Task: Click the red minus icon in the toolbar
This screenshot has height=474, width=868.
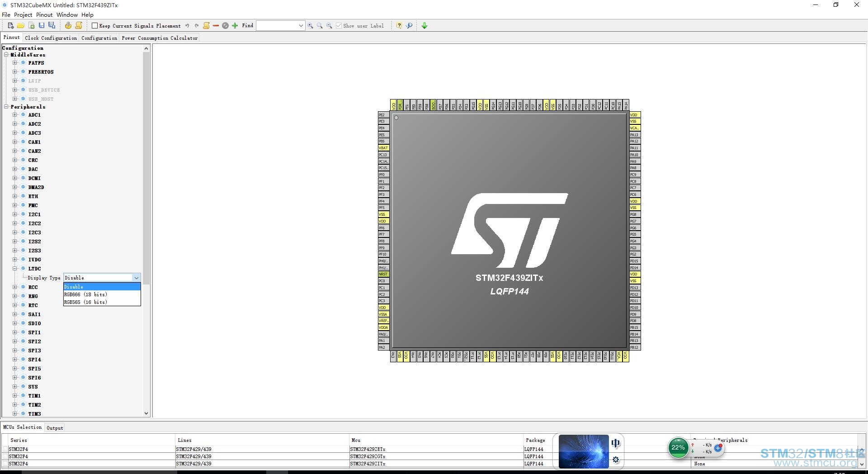Action: point(216,26)
